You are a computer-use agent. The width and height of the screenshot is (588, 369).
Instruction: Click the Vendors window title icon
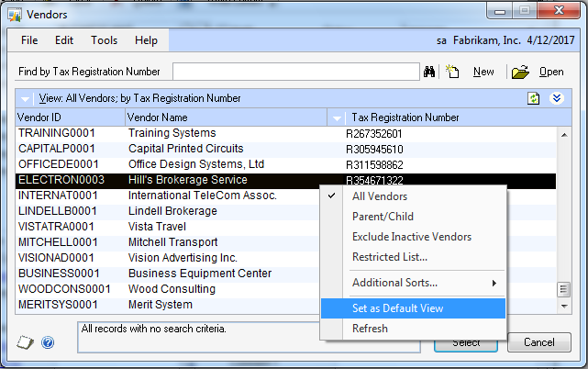coord(15,15)
